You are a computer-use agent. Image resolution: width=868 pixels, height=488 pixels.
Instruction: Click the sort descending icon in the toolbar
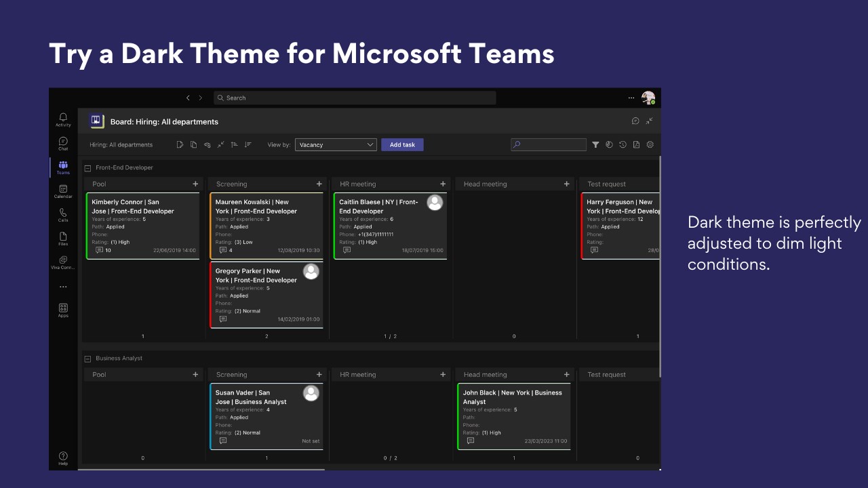pyautogui.click(x=248, y=144)
